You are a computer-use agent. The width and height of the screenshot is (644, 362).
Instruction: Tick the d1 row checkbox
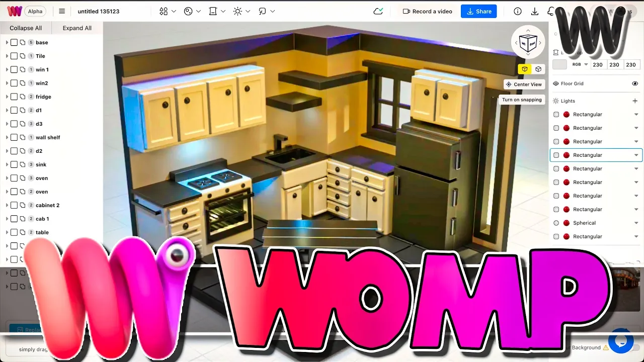tap(14, 110)
